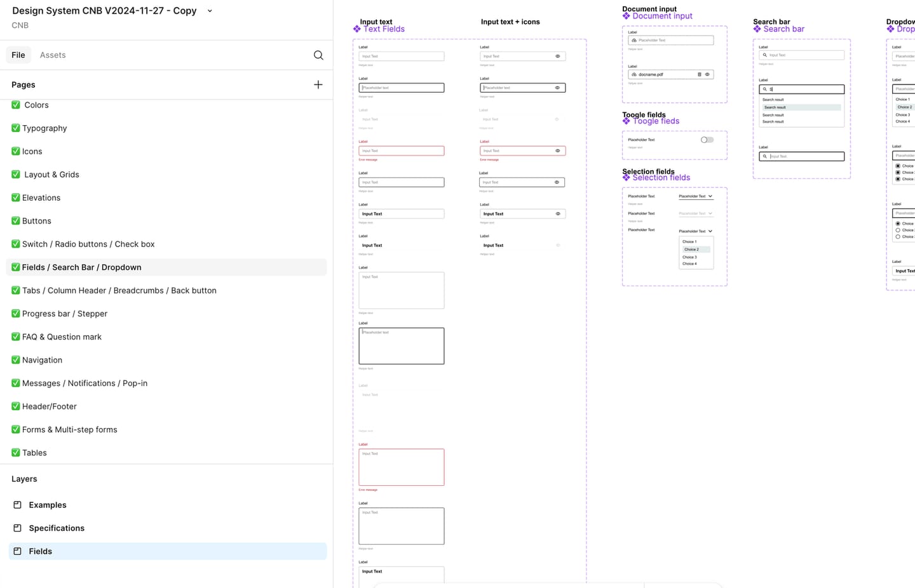Open Messages / Notifications / Pop-in page
Screen dimensions: 915x588
[x=166, y=383]
